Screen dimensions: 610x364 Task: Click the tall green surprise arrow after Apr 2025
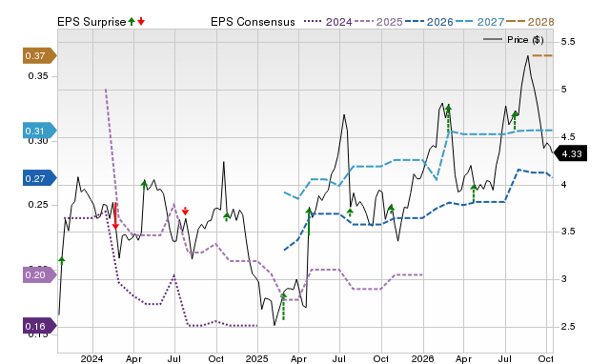pyautogui.click(x=309, y=222)
